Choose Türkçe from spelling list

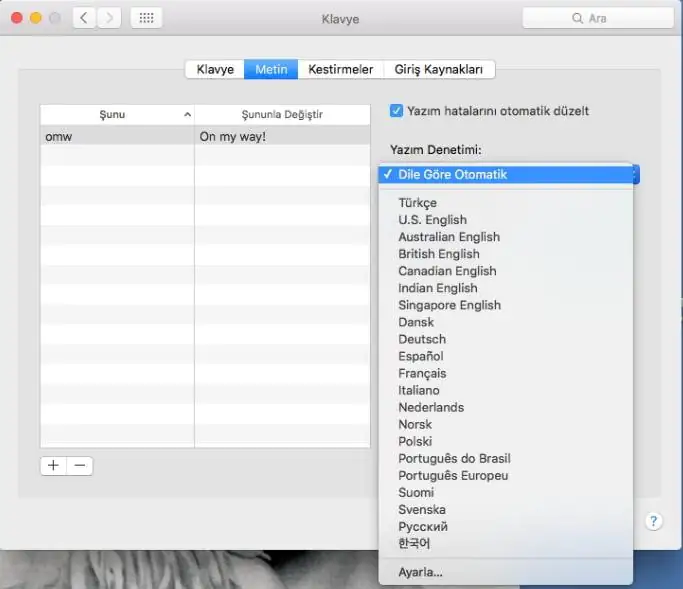(x=417, y=203)
